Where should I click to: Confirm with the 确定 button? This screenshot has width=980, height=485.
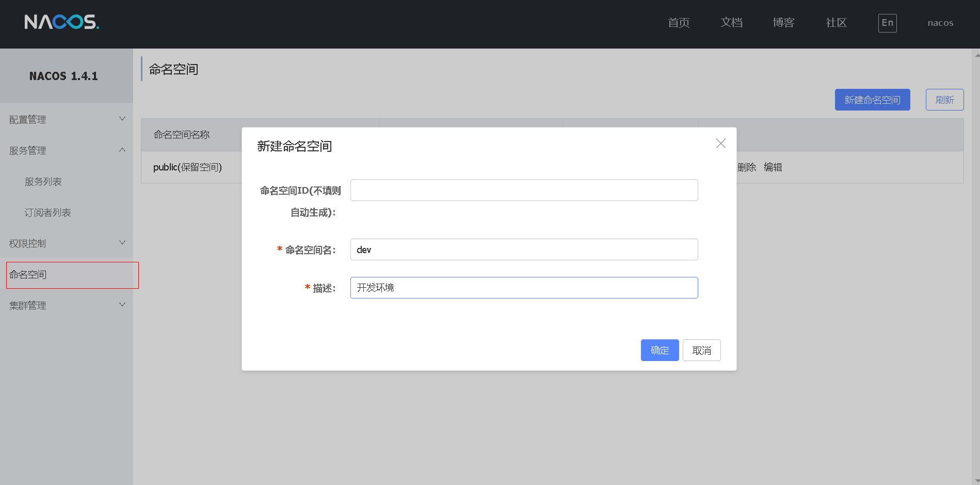point(660,350)
